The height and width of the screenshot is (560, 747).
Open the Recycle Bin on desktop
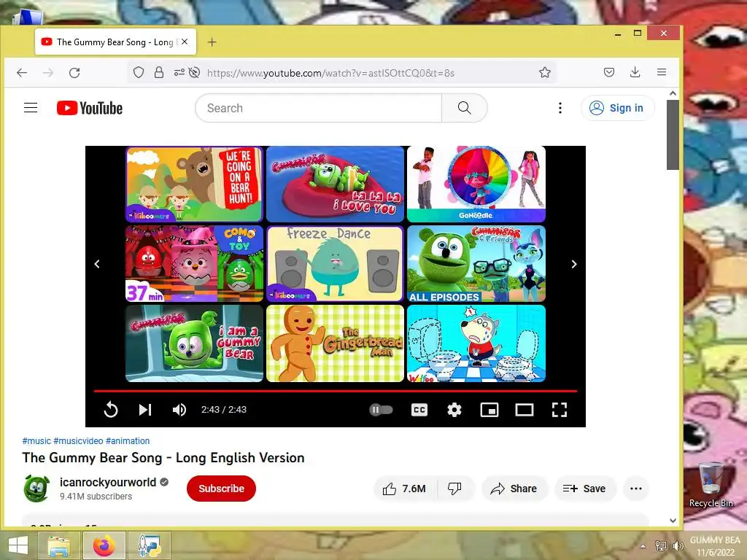pos(711,485)
